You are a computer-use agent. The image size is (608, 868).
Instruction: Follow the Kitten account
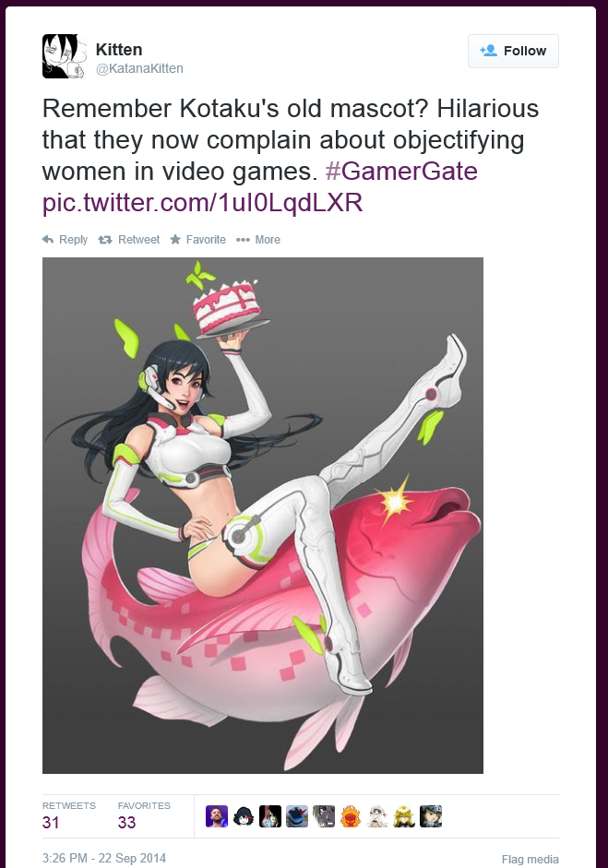click(x=513, y=51)
